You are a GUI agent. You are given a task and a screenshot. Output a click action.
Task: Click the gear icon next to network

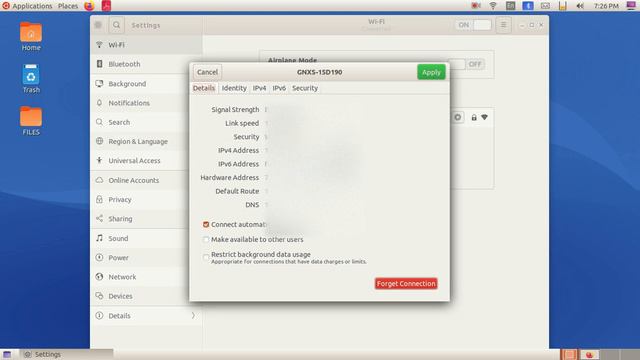coord(458,118)
